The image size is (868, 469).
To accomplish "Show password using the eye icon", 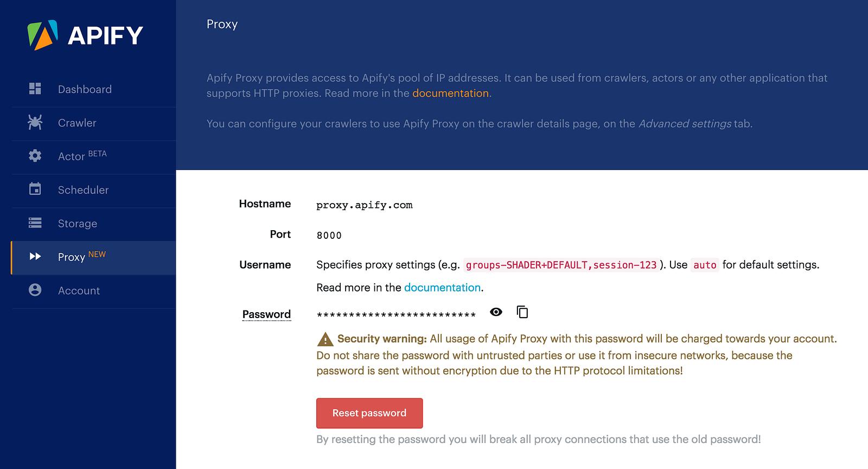I will pyautogui.click(x=496, y=312).
